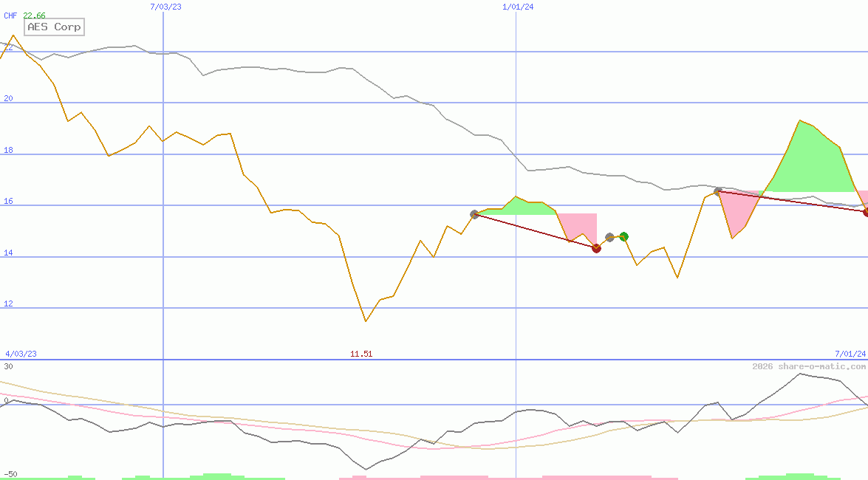Viewport: 868px width, 480px height.
Task: Click the 12 price axis label
Action: pyautogui.click(x=8, y=304)
